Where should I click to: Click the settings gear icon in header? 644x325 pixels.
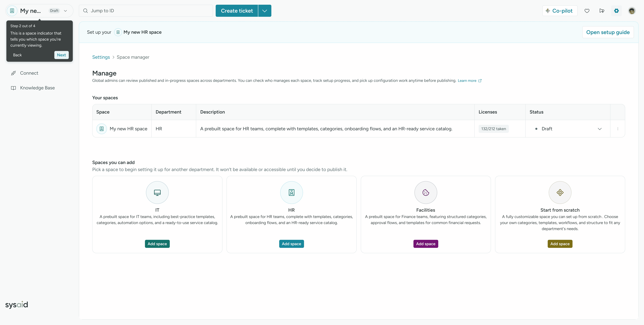click(616, 11)
